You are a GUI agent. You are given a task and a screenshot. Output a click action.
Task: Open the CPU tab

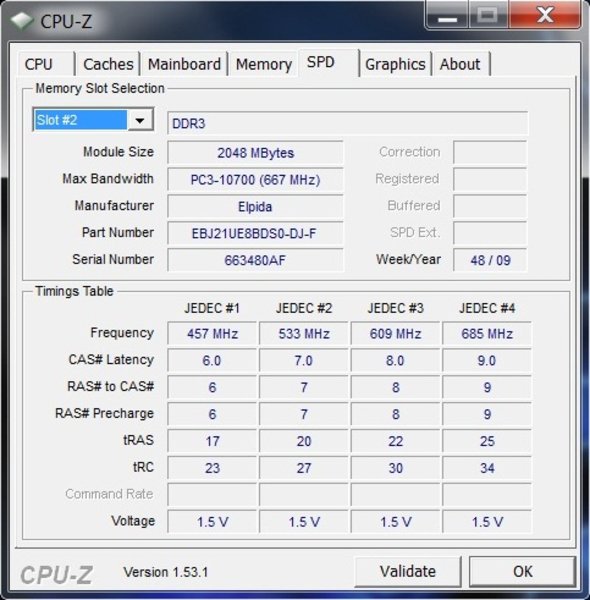(46, 64)
